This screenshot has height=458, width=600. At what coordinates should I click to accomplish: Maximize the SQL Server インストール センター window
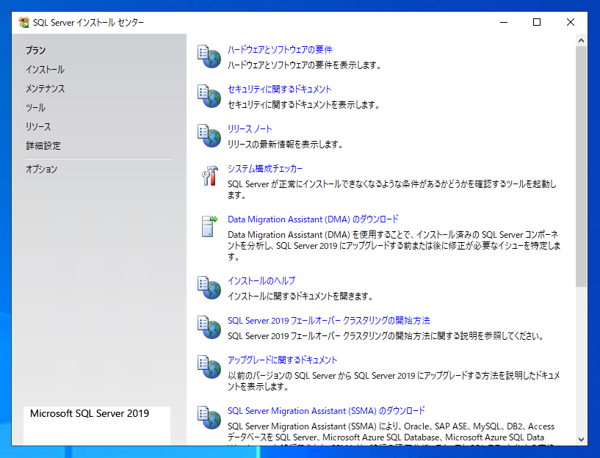point(537,23)
